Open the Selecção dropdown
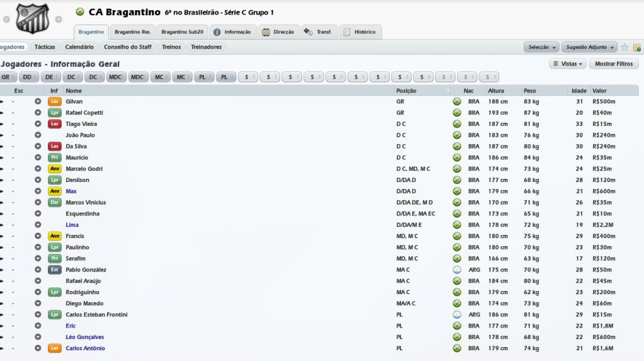 coord(541,47)
